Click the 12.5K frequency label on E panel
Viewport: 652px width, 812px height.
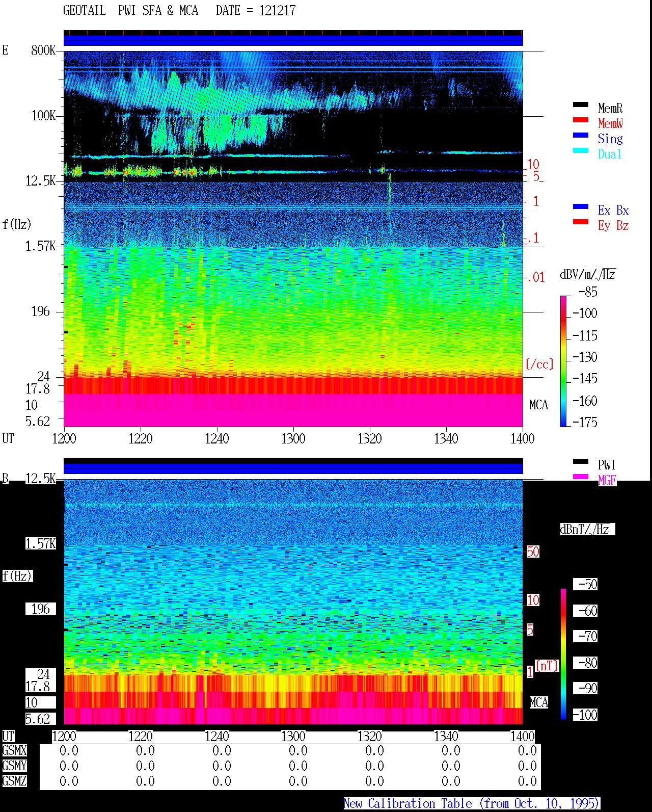(40, 180)
